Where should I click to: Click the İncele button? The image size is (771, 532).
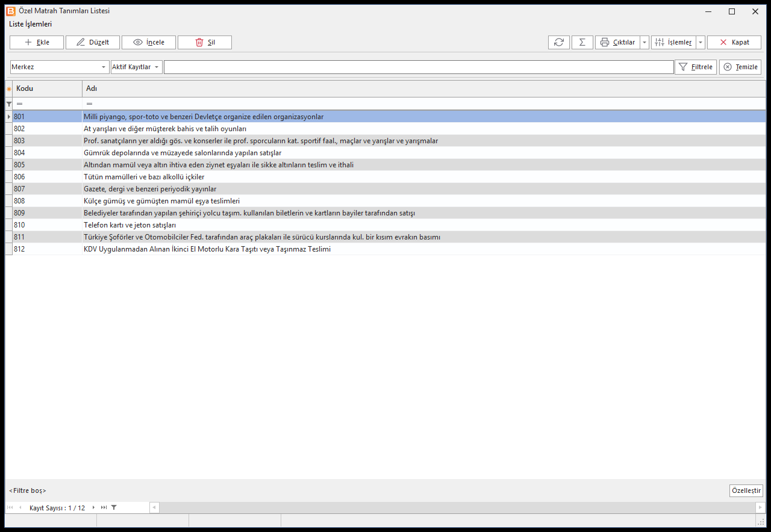149,42
